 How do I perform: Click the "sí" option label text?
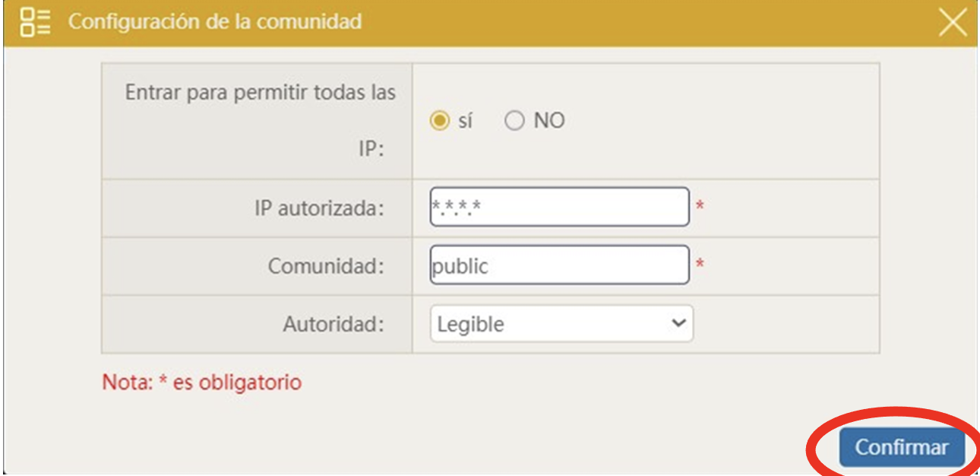465,121
